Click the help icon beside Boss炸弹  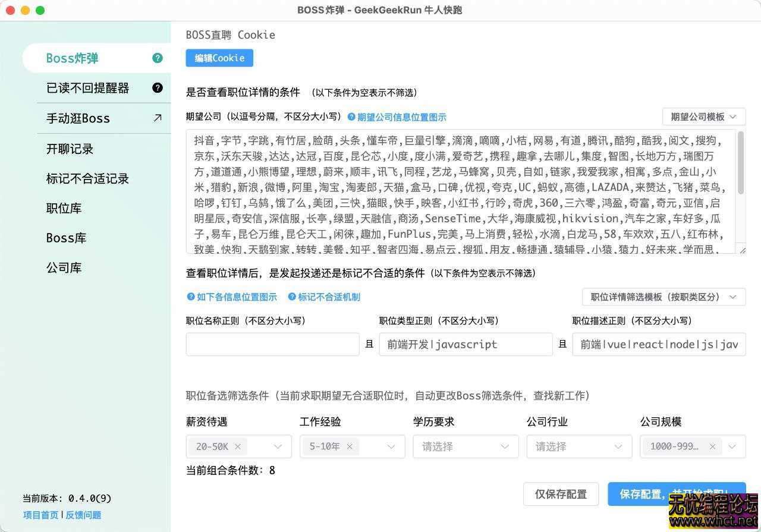pyautogui.click(x=157, y=58)
